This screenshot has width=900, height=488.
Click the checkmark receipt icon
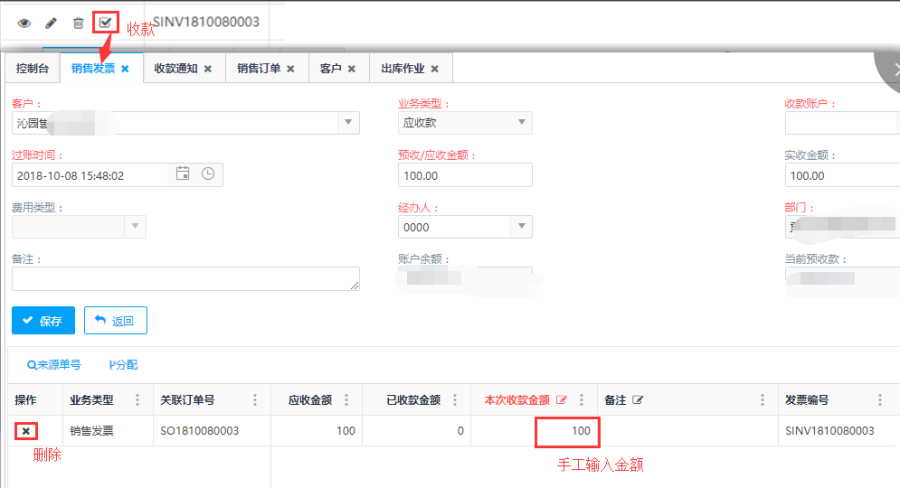(x=105, y=22)
